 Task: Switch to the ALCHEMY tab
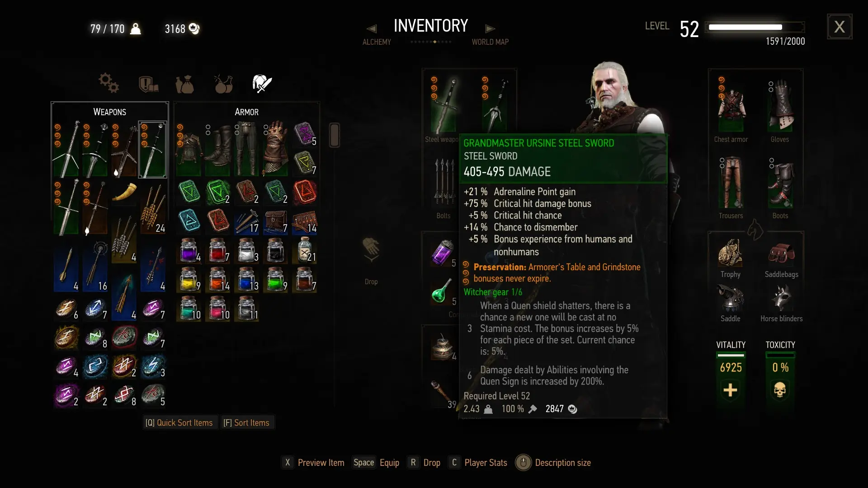(x=377, y=42)
